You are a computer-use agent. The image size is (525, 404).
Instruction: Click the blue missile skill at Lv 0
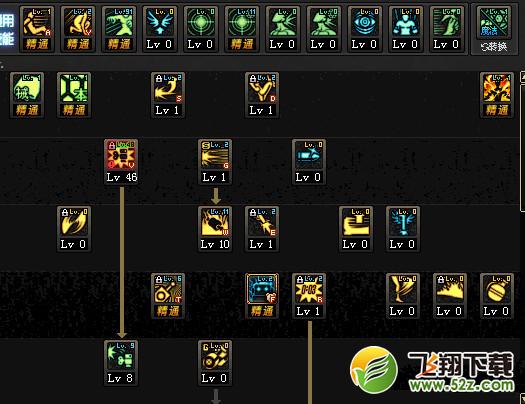coord(309,162)
